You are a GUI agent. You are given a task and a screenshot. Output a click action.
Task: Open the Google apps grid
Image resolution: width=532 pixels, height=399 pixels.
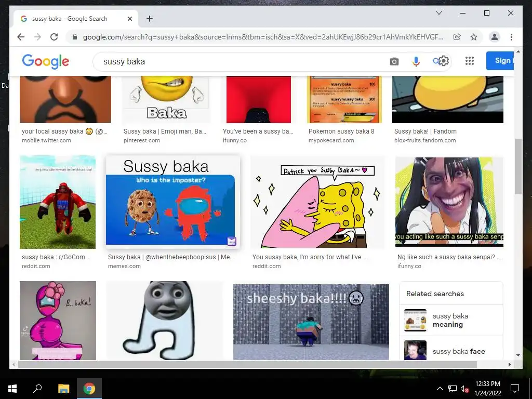(x=470, y=61)
